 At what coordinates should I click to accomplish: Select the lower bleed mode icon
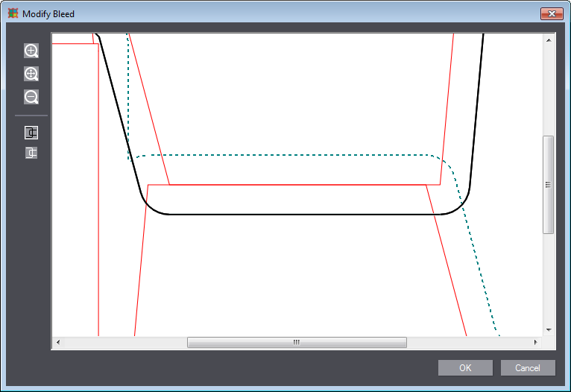pos(31,153)
